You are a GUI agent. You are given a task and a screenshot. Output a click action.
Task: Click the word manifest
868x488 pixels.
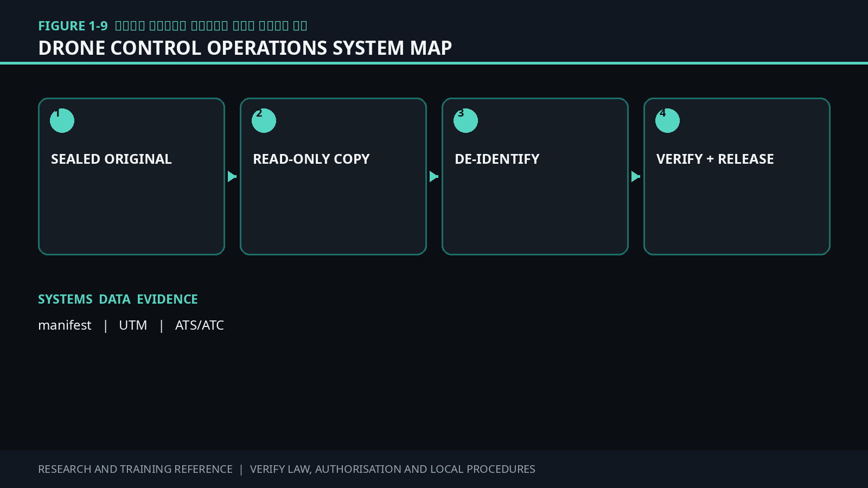(x=65, y=325)
